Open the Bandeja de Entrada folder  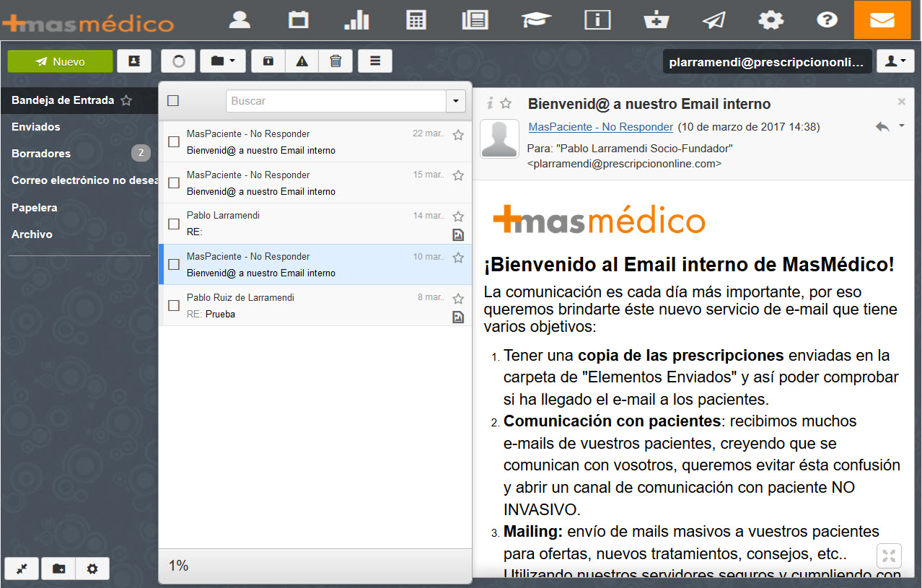(63, 100)
